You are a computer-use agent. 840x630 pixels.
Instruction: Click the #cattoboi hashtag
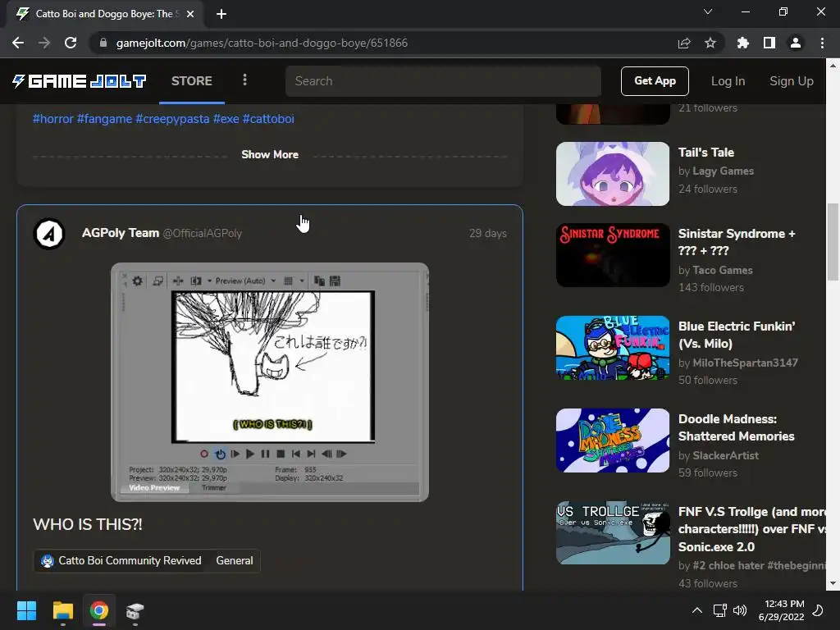tap(268, 118)
